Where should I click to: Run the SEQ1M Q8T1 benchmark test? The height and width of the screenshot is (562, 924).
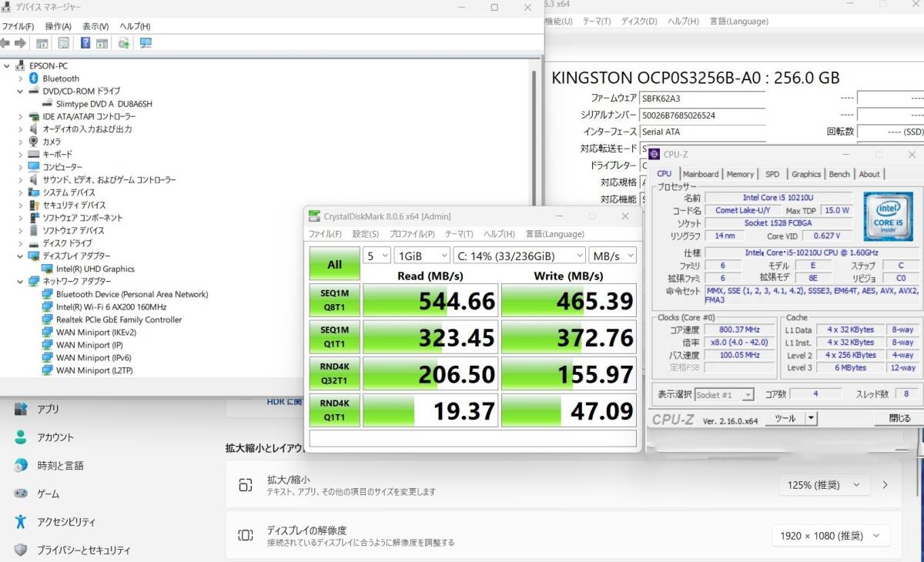coord(334,300)
